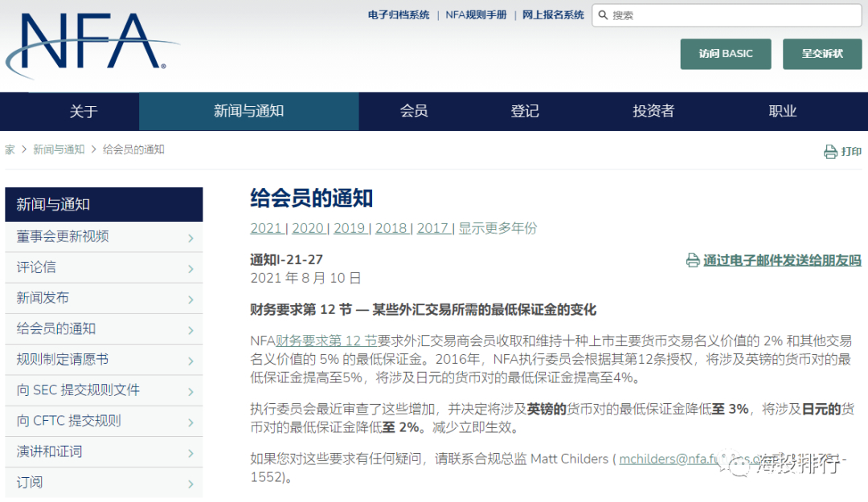Open the 会员 nav menu

414,112
